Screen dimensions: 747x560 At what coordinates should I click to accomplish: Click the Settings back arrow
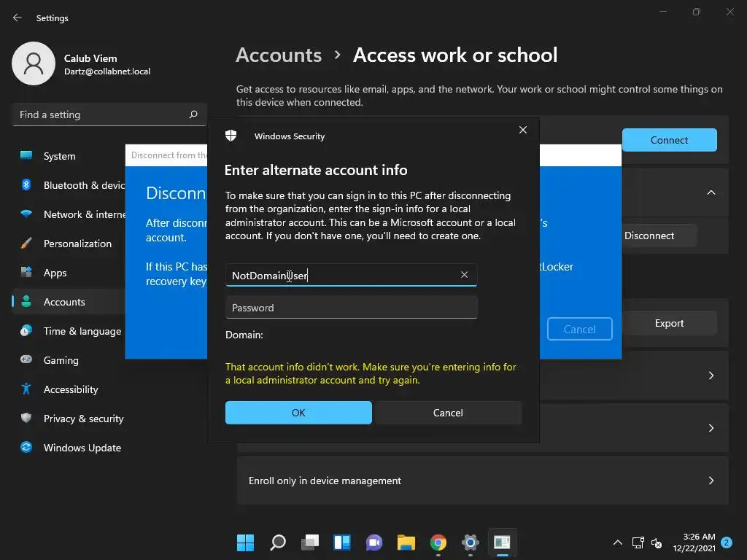point(18,17)
